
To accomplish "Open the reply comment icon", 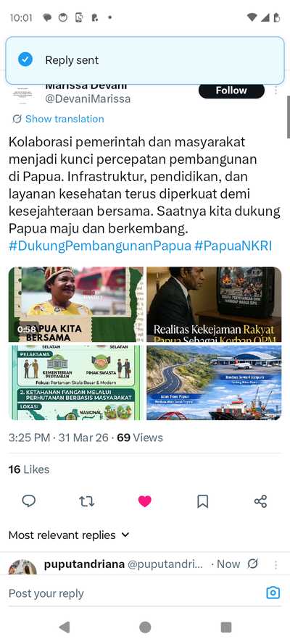I will (29, 501).
